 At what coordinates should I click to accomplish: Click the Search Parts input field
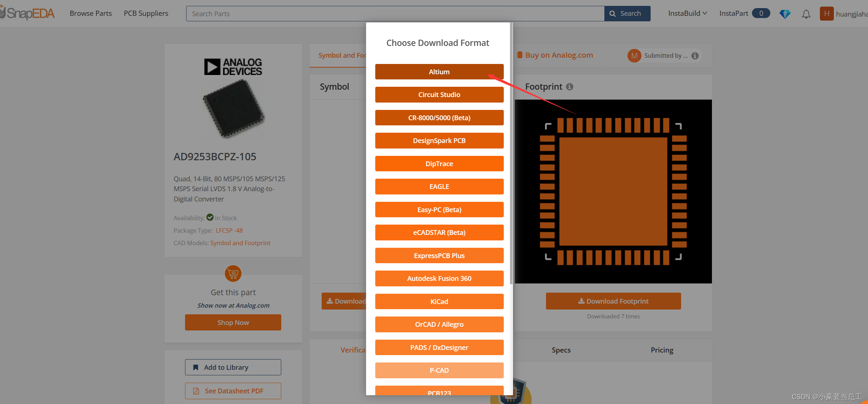pos(395,14)
